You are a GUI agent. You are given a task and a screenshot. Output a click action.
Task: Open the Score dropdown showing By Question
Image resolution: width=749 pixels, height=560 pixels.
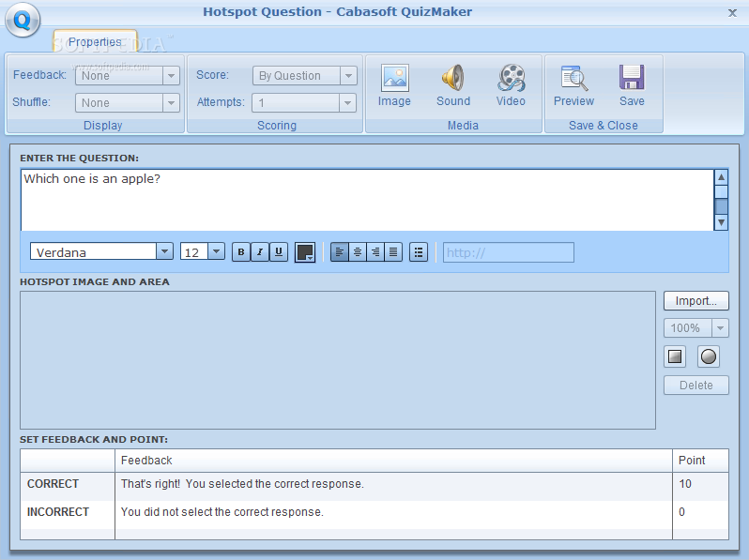pyautogui.click(x=305, y=75)
